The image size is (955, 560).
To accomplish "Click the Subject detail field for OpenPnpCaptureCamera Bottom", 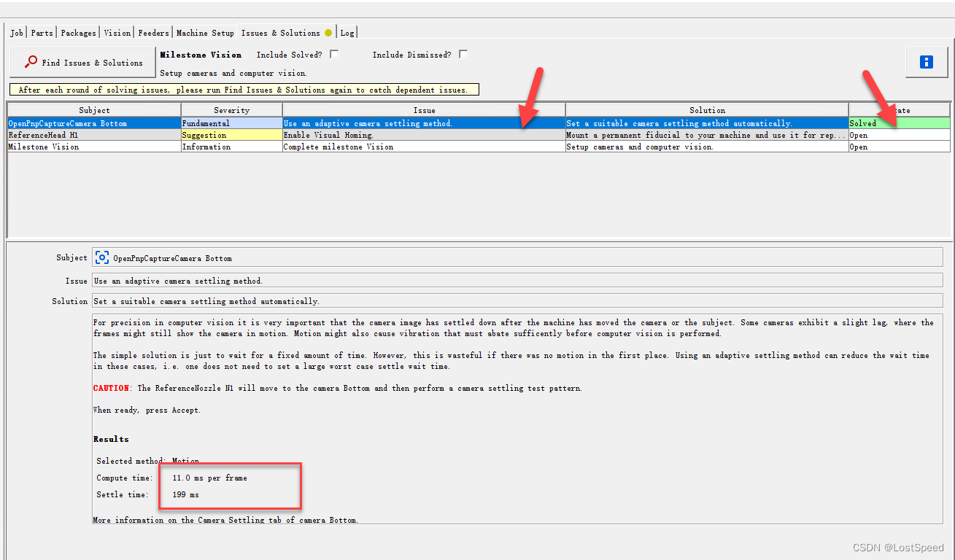I will click(517, 257).
